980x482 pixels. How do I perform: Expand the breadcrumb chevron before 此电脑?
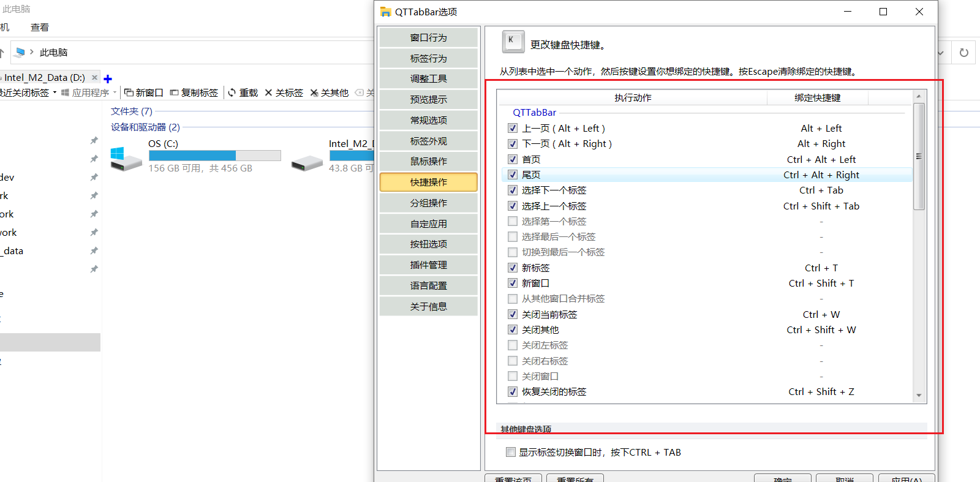tap(32, 52)
